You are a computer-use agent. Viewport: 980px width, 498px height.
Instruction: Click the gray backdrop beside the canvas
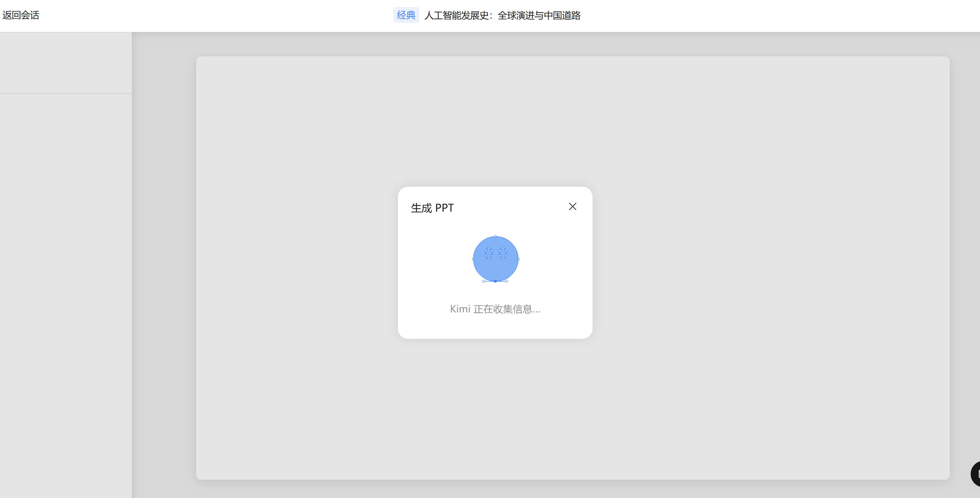tap(164, 266)
